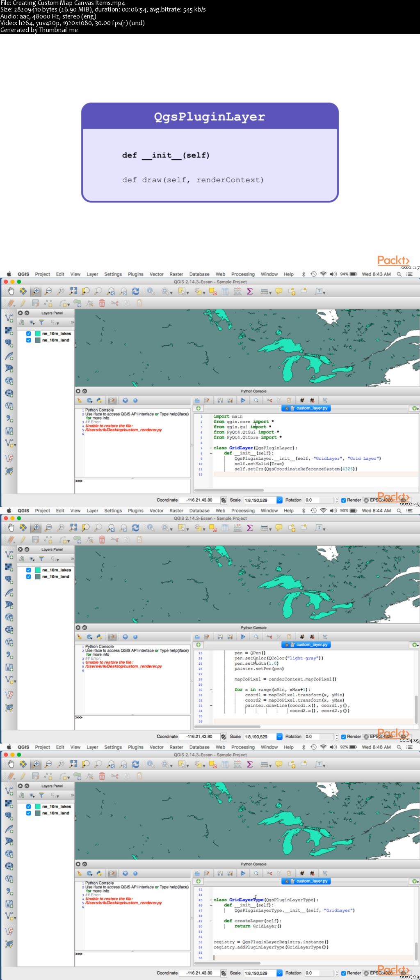Viewport: 420px width, 980px height.
Task: Uncheck ne_10m_lakes layer in 8:46 AM frame
Action: [x=28, y=807]
